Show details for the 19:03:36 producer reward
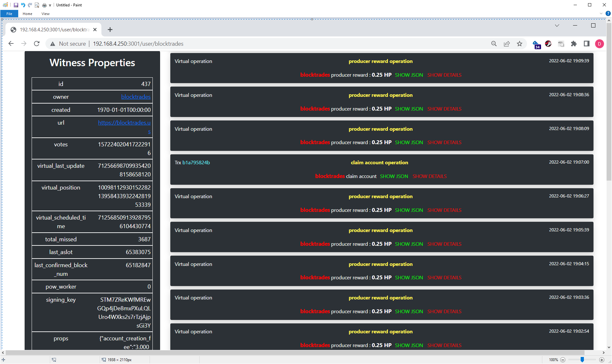 pos(445,312)
